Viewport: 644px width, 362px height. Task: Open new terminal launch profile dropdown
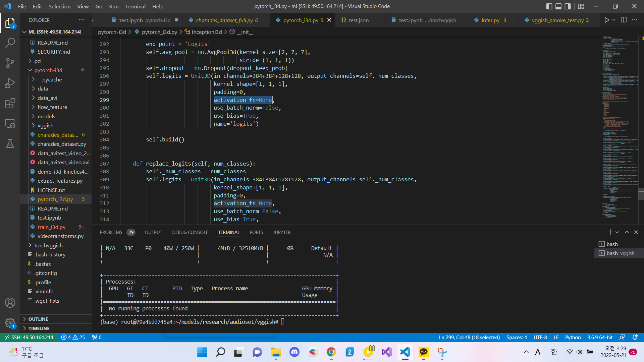pyautogui.click(x=617, y=232)
